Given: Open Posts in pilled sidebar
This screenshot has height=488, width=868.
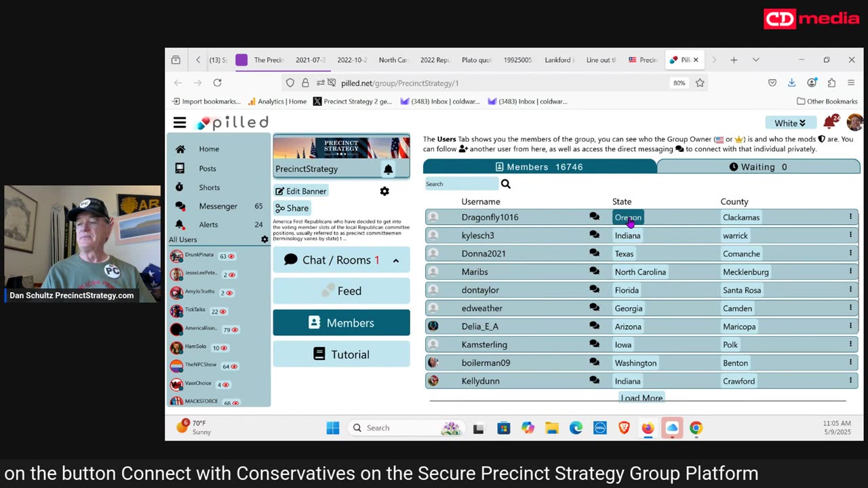Looking at the screenshot, I should 208,168.
